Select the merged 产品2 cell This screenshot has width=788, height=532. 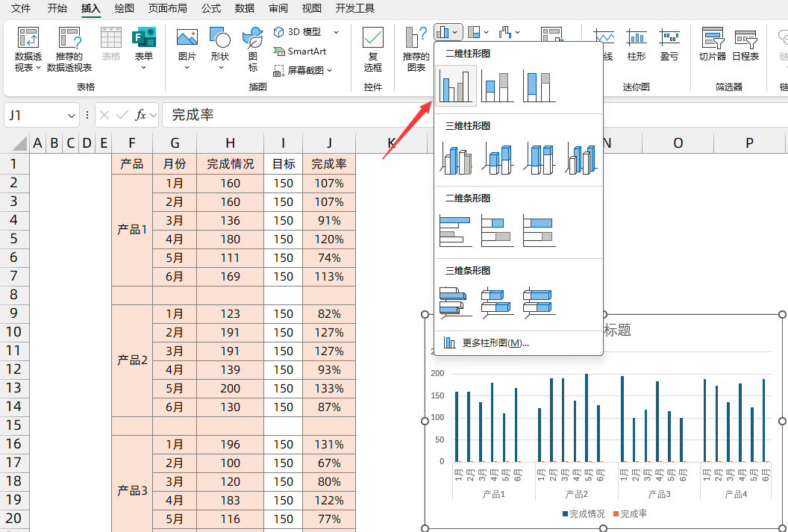132,360
